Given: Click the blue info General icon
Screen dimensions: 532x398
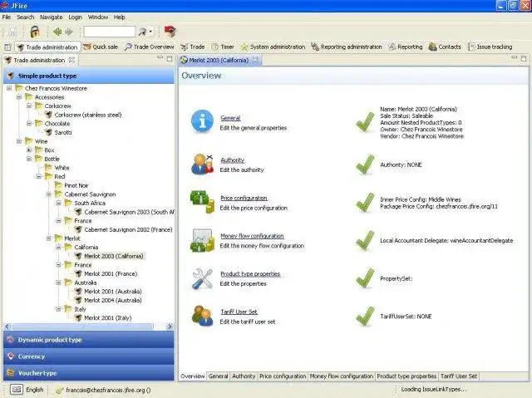Looking at the screenshot, I should [x=202, y=121].
